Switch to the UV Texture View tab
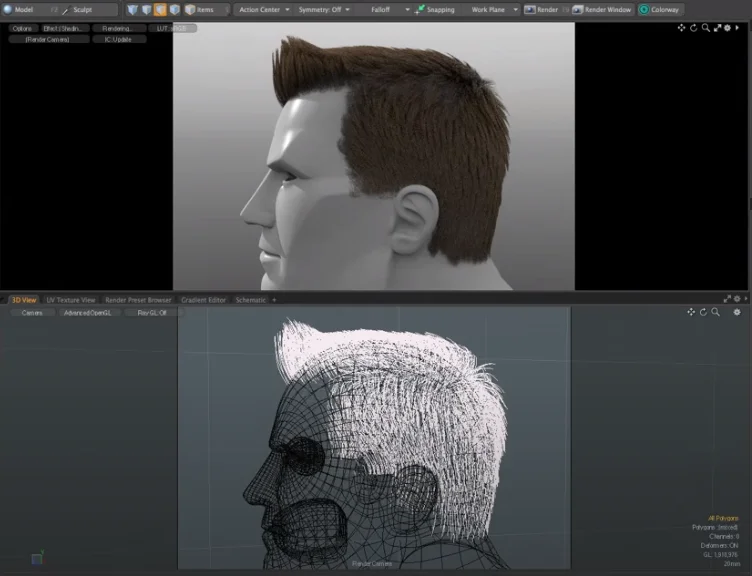 point(70,300)
